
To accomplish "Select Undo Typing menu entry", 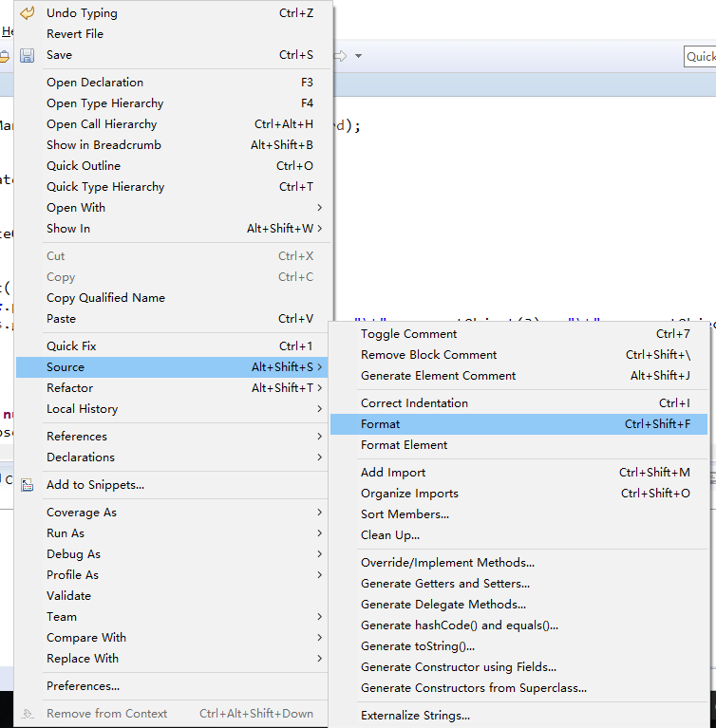I will pyautogui.click(x=173, y=13).
